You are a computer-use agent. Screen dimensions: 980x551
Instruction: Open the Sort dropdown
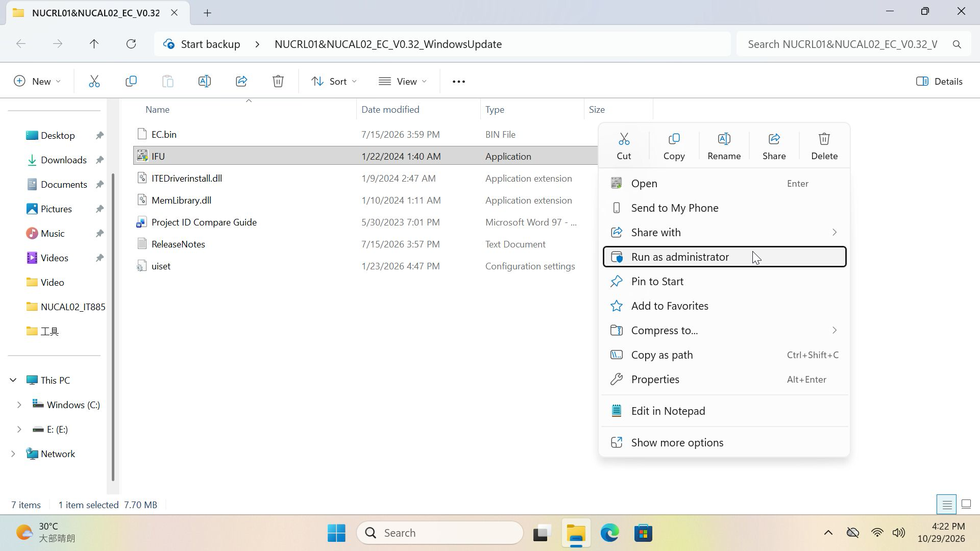(x=334, y=81)
